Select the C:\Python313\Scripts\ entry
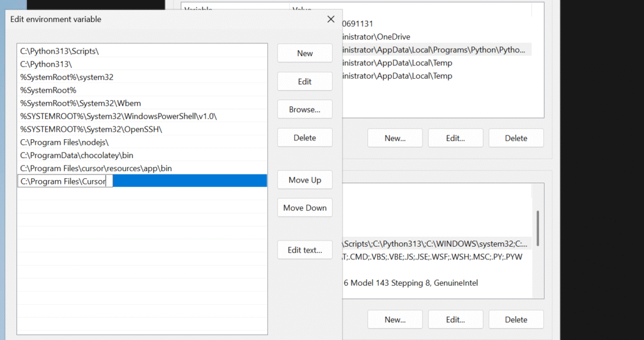The width and height of the screenshot is (644, 340). 142,51
